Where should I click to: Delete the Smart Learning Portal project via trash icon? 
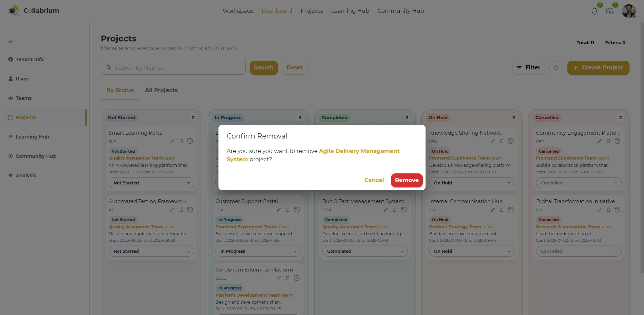pos(181,141)
